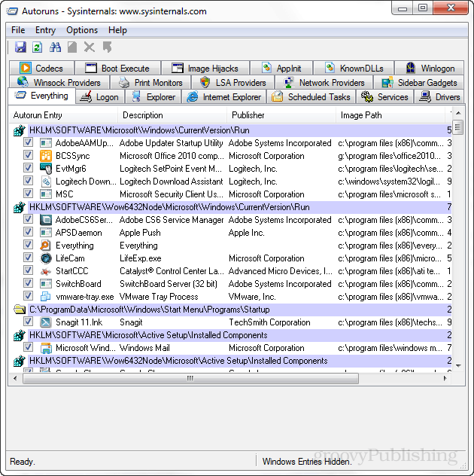Click the SwitchBoard entry icon
Viewport: 474px width, 476px height.
point(45,283)
